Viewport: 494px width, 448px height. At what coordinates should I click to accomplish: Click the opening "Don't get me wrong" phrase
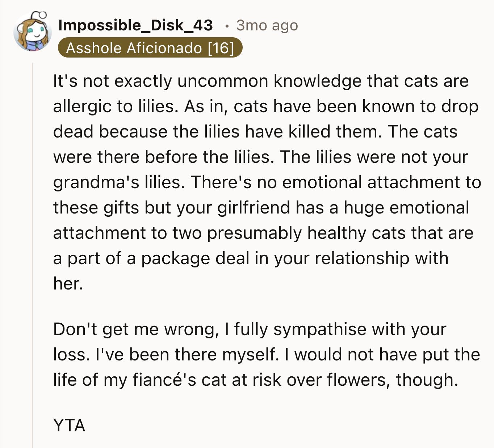[136, 329]
